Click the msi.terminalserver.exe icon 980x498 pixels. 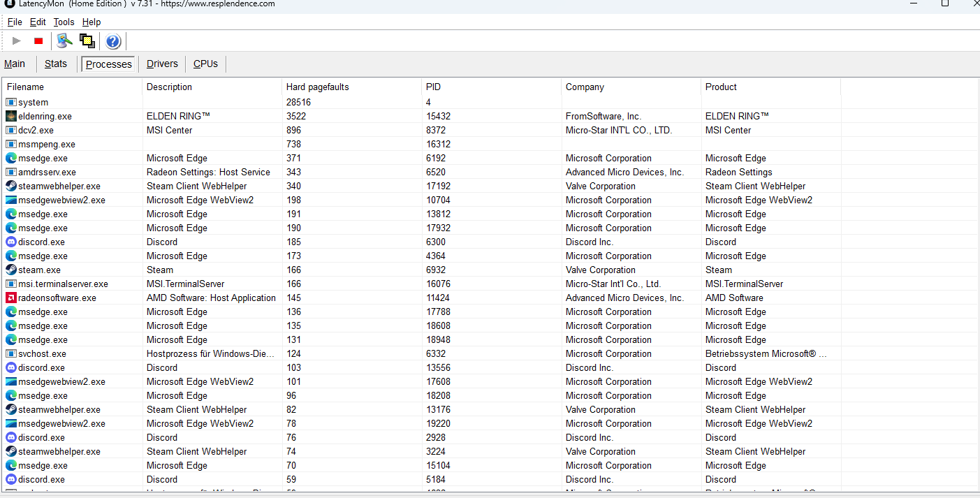pyautogui.click(x=11, y=284)
